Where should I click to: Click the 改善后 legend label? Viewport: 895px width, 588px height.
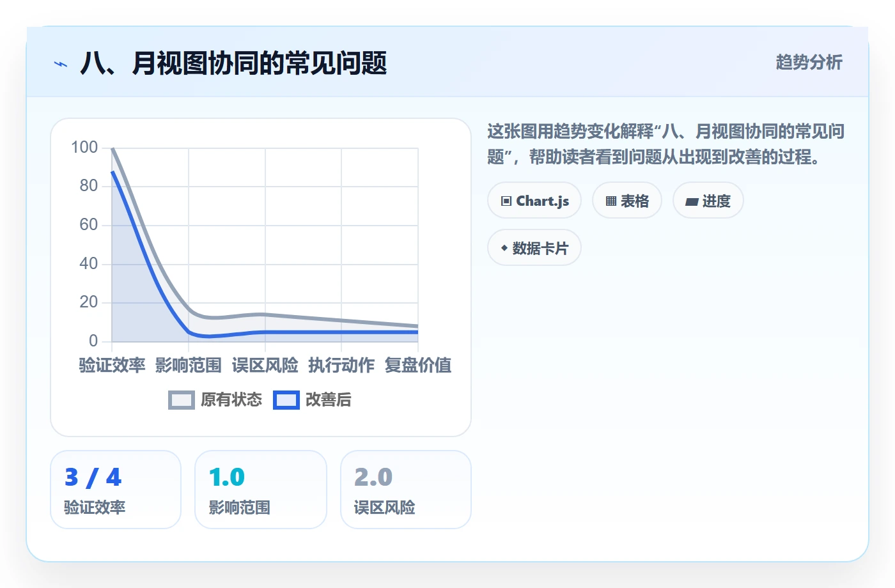(x=329, y=400)
